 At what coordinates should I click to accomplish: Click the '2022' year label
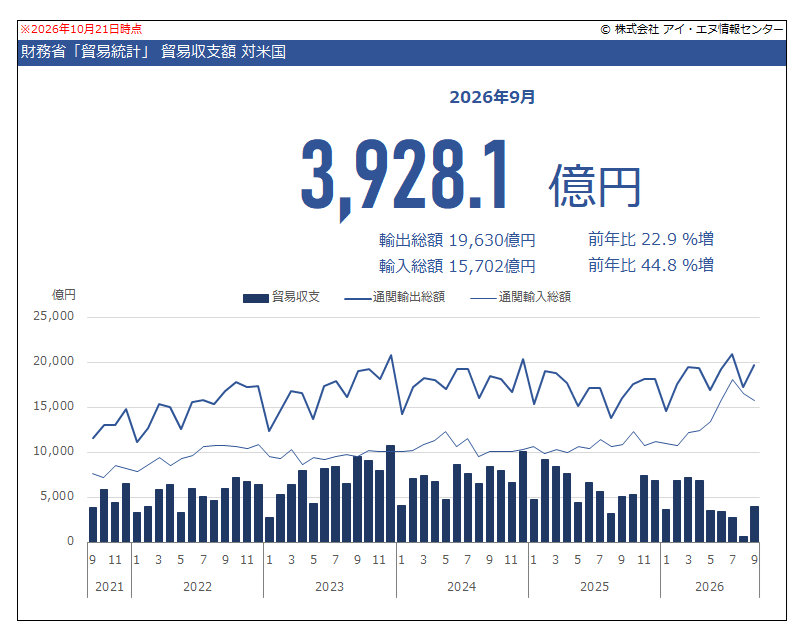(x=197, y=587)
